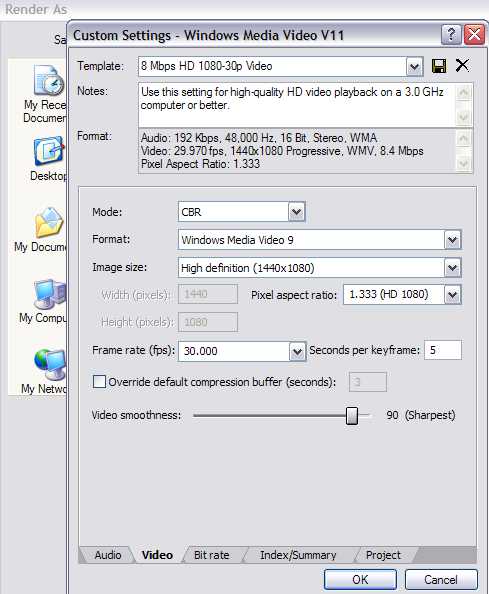Click the Seconds per keyframe field
The width and height of the screenshot is (489, 594).
click(443, 350)
